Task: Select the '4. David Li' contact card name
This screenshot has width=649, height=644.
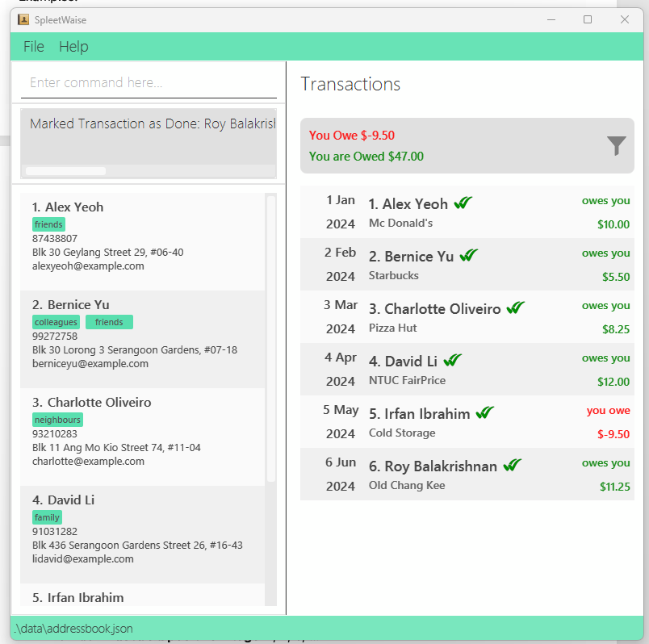Action: [x=63, y=500]
